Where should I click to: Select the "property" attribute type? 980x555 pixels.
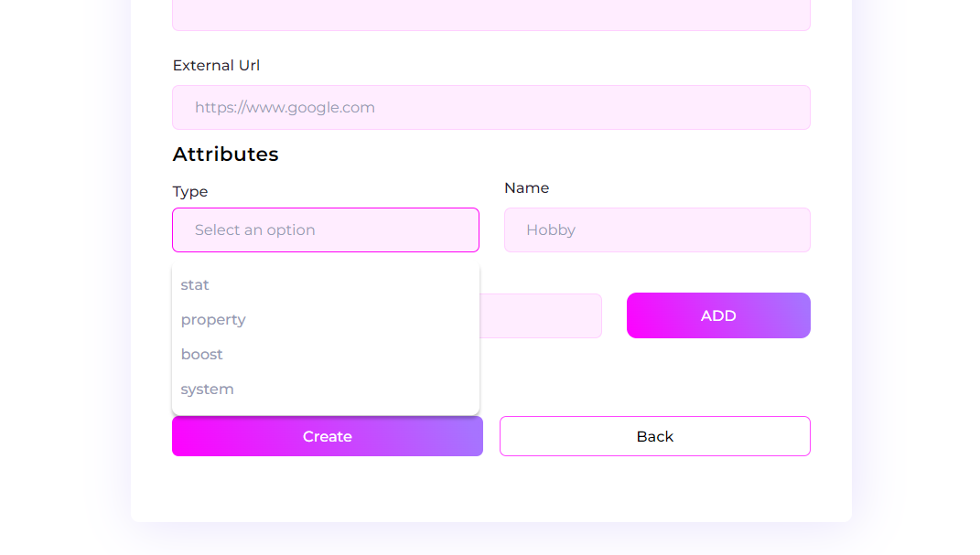pyautogui.click(x=213, y=320)
